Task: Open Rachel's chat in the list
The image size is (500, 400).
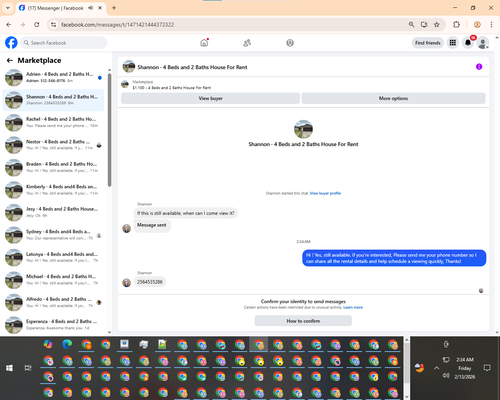Action: 53,122
